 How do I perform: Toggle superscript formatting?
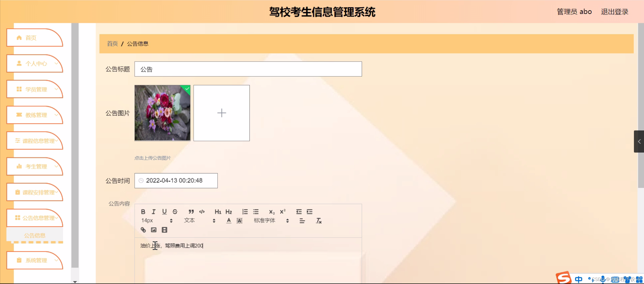click(282, 211)
